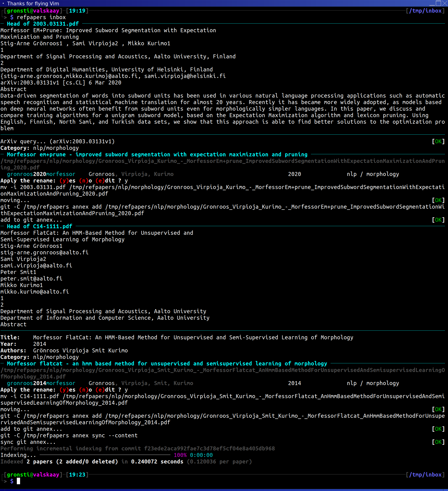Screen dimensions: 448x491
Task: Click the 'Department of Digital Humanities' affiliation line
Action: pyautogui.click(x=106, y=69)
